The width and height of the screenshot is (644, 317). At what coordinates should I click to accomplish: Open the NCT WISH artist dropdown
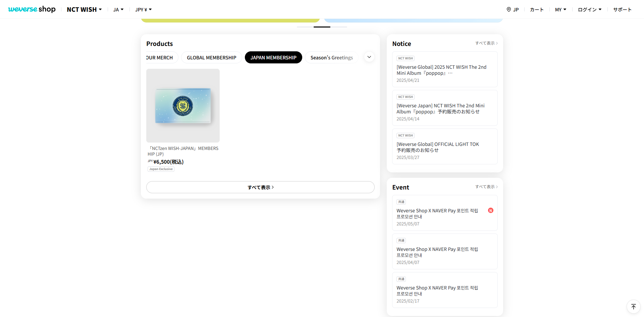click(x=84, y=9)
